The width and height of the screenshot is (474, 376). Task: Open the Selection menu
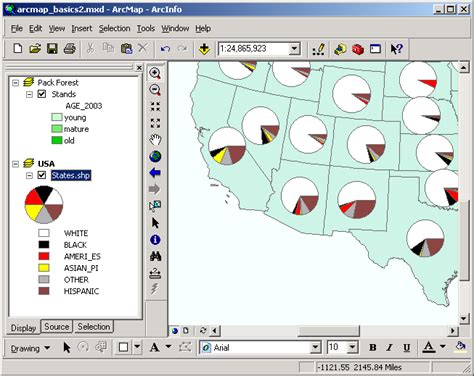114,29
